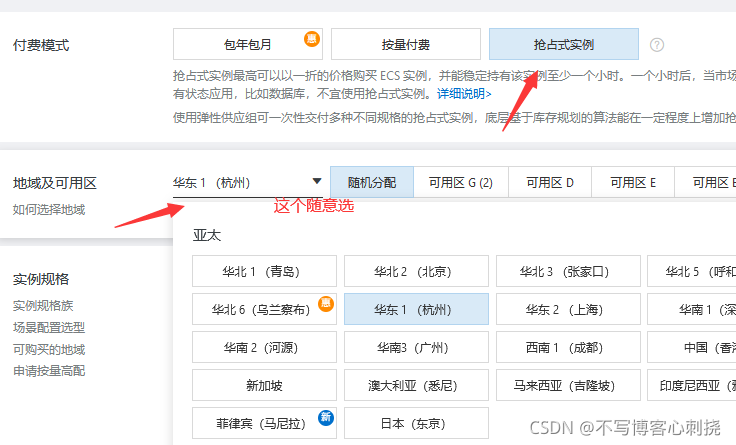
Task: Choose region 日本 (东京)
Action: coord(416,423)
